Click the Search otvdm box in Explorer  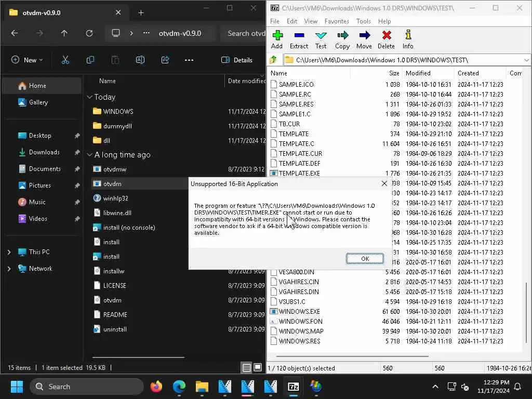point(244,33)
